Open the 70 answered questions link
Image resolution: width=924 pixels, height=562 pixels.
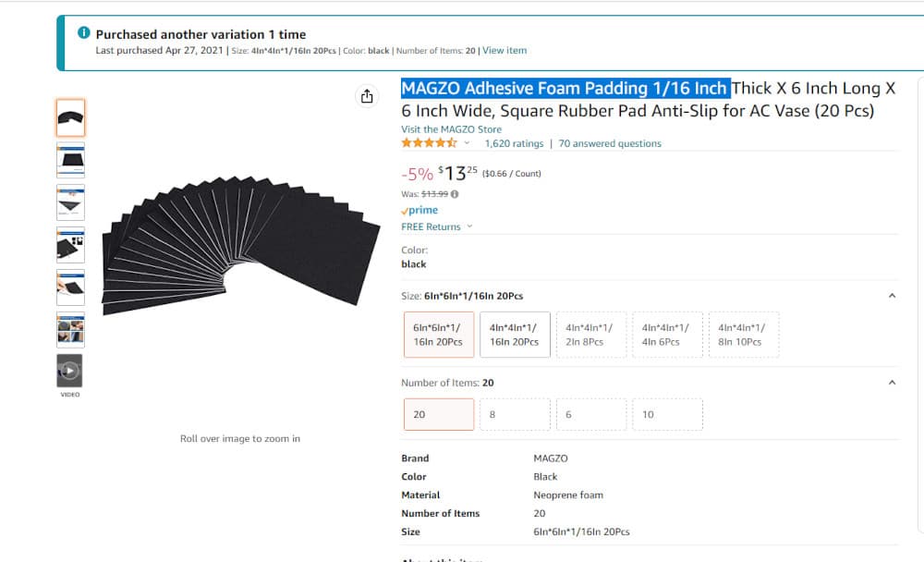[610, 143]
